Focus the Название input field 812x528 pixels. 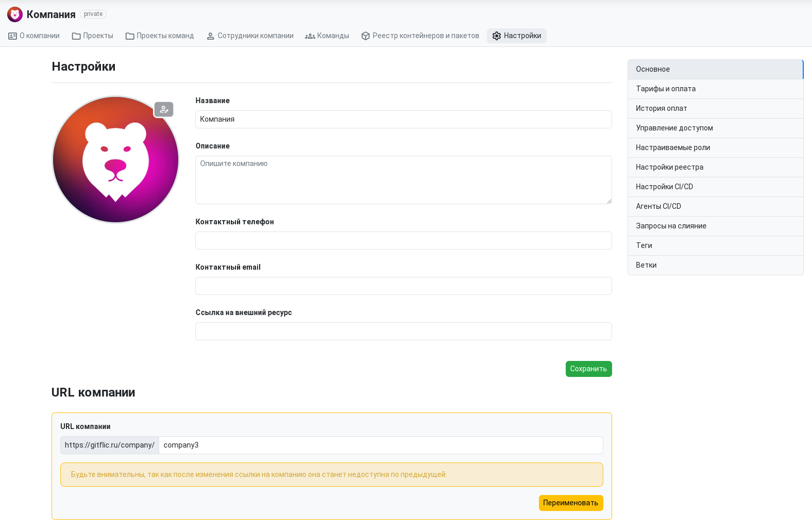point(403,120)
